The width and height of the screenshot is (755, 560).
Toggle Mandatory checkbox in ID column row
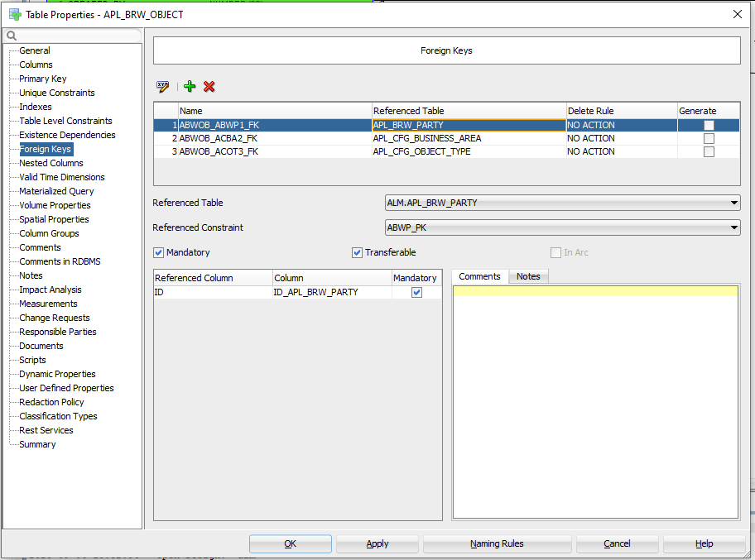point(417,292)
